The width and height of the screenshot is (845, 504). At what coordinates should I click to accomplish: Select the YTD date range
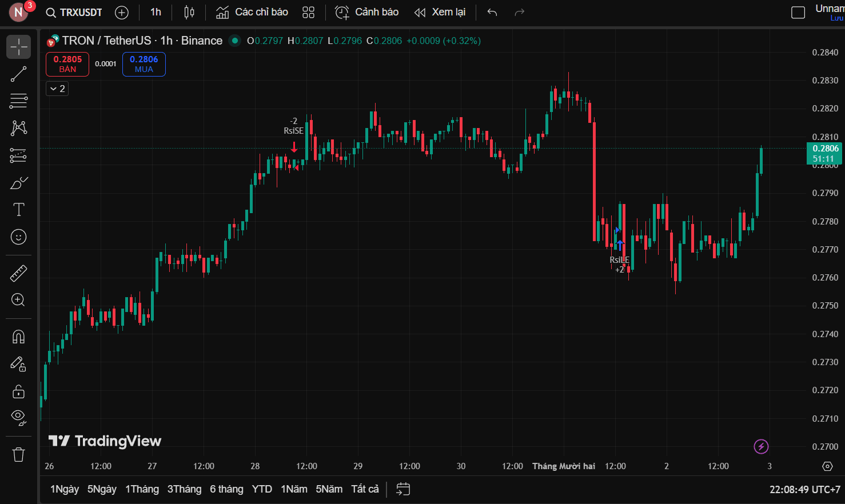point(262,489)
